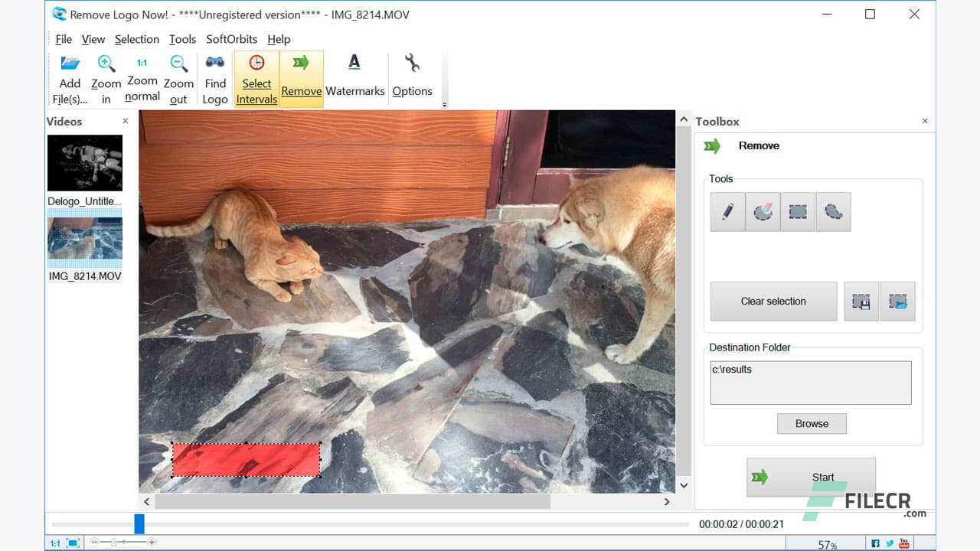Clear the current selection

pos(773,301)
